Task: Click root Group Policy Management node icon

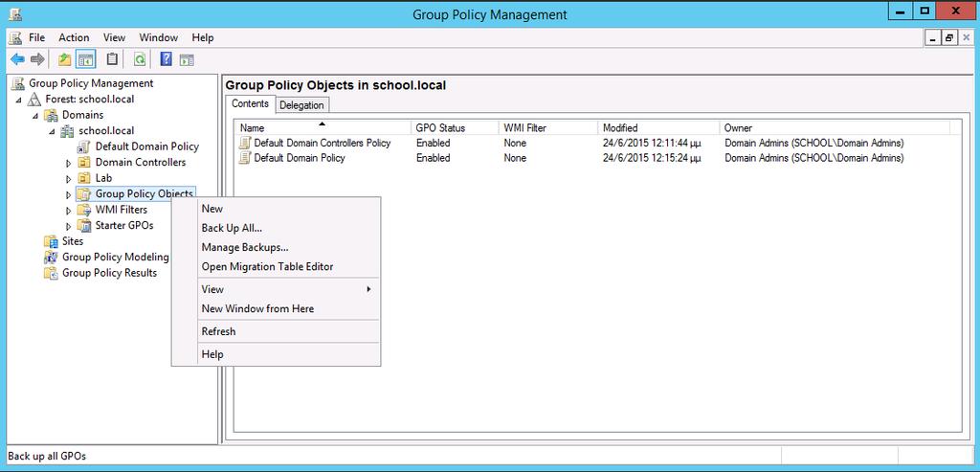Action: [x=18, y=83]
